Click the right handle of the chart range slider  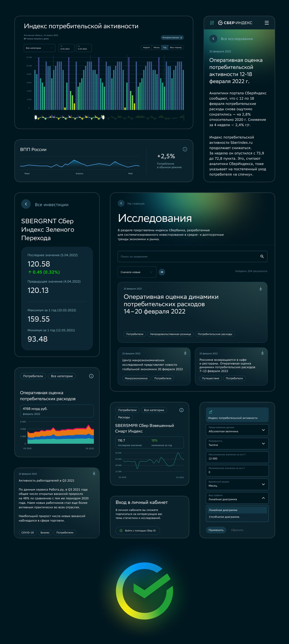[x=103, y=117]
